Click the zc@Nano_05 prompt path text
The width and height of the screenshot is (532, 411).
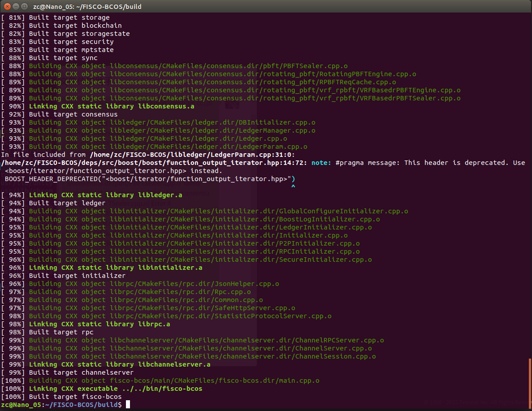coord(61,405)
